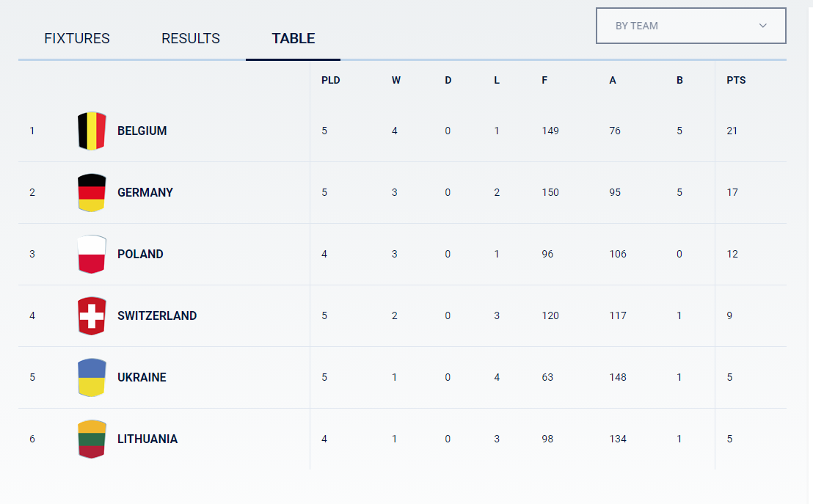The width and height of the screenshot is (813, 504).
Task: Click the Poland flag icon
Action: point(92,255)
